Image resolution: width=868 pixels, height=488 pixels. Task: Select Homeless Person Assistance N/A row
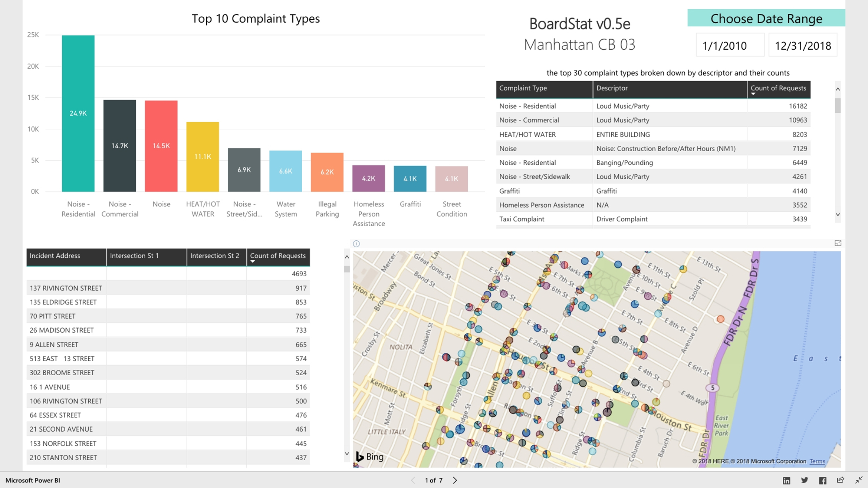(653, 205)
